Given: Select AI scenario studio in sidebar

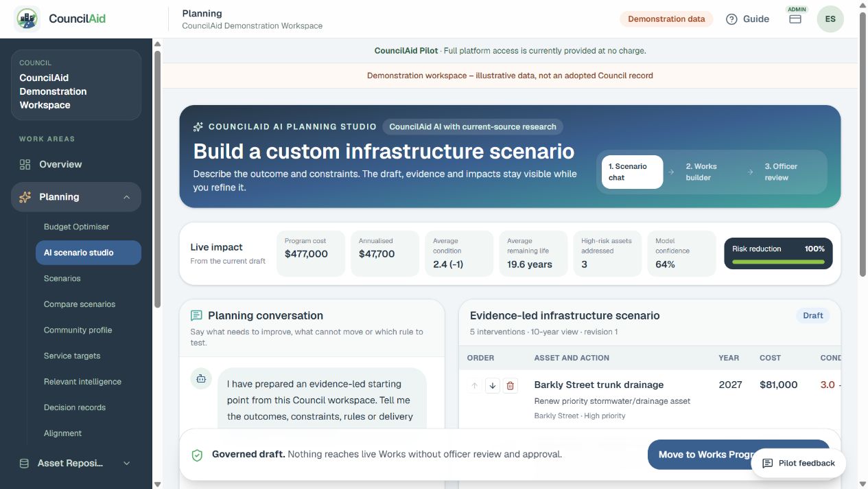Looking at the screenshot, I should [x=89, y=253].
